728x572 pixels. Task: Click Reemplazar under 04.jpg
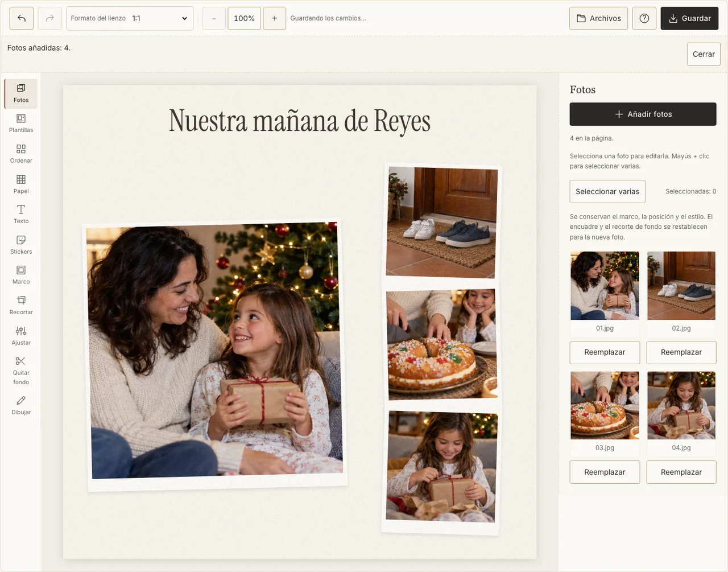tap(681, 472)
